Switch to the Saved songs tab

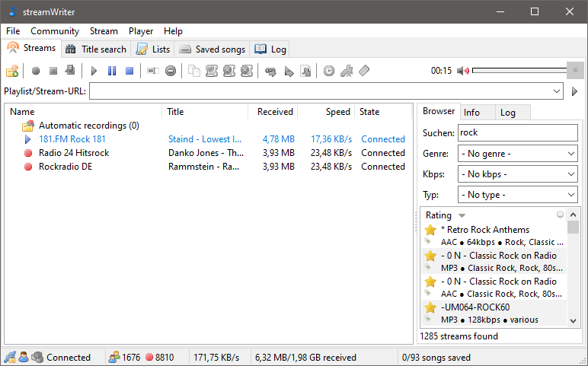click(x=212, y=49)
